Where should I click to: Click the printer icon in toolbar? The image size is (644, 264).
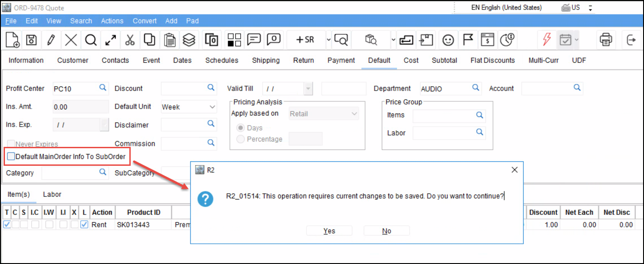pyautogui.click(x=606, y=40)
